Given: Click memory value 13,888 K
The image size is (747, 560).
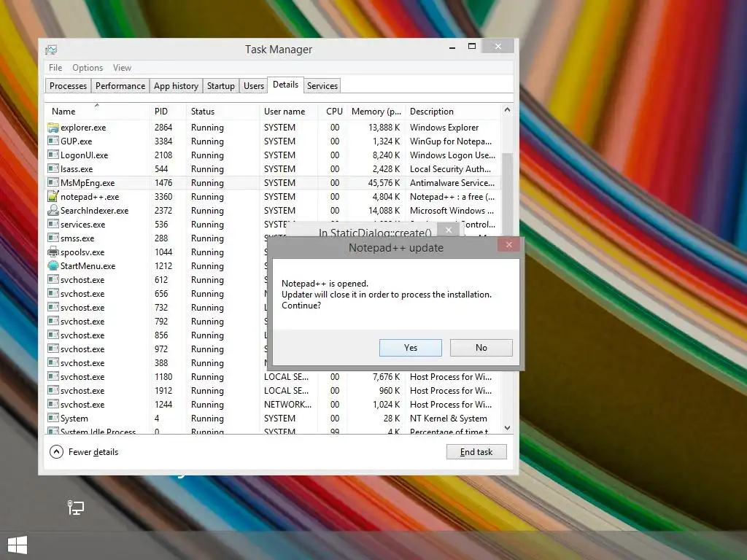Looking at the screenshot, I should pos(384,128).
